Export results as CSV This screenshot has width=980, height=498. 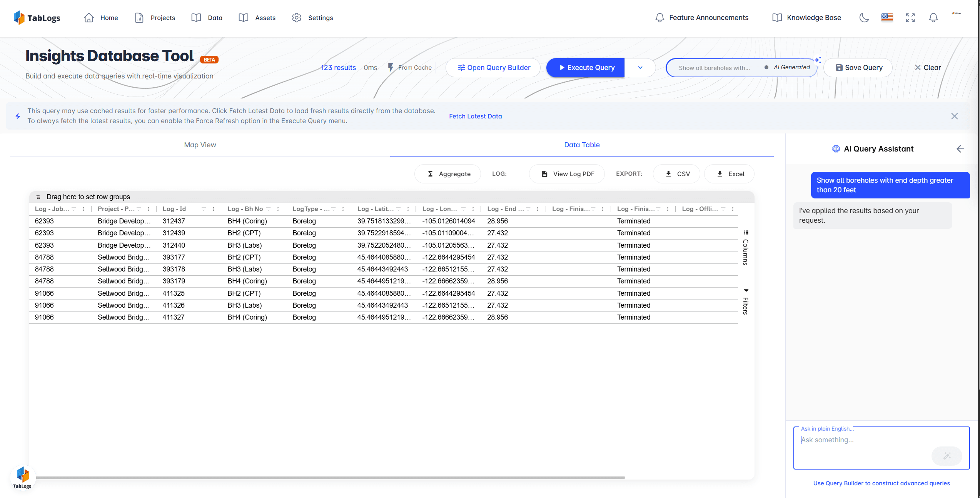[x=677, y=174]
